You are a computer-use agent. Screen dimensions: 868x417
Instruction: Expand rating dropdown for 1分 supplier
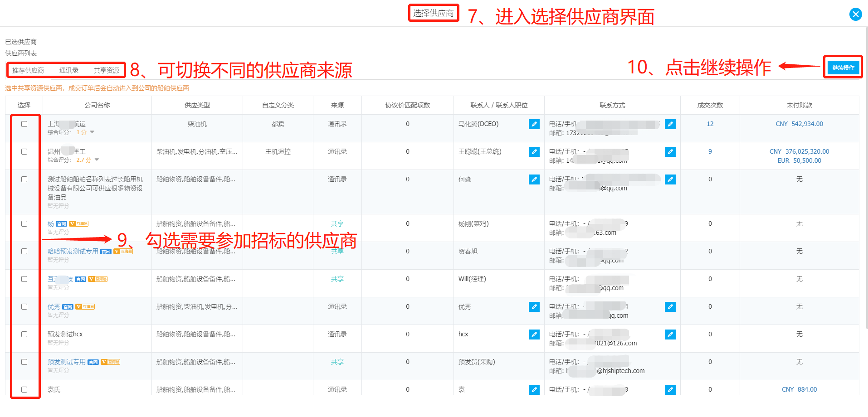tap(92, 132)
